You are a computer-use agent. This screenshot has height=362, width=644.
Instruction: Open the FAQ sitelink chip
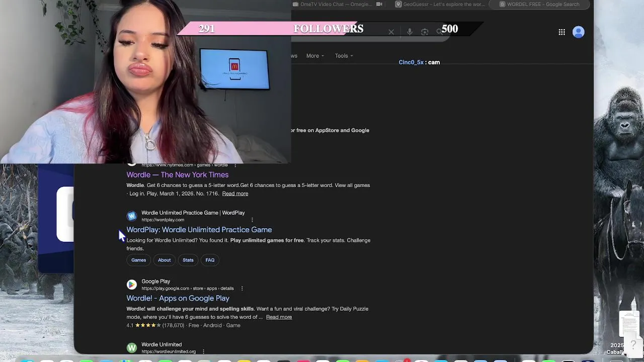(x=210, y=260)
